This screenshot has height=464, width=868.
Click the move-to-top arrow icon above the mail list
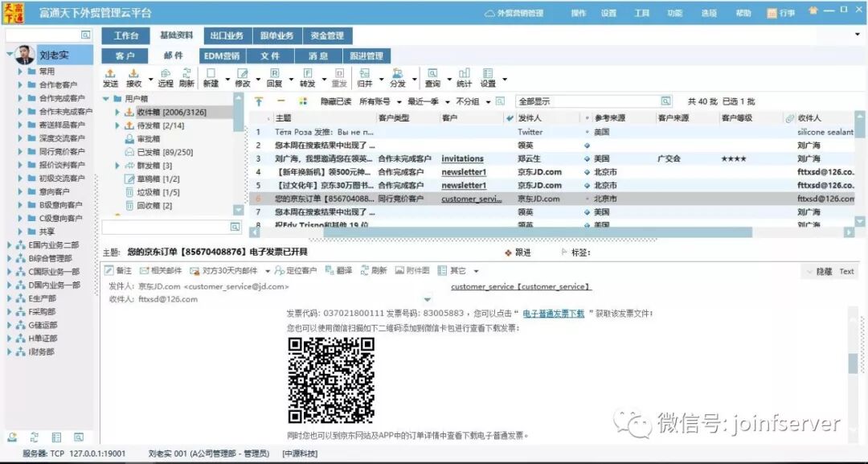[x=259, y=101]
